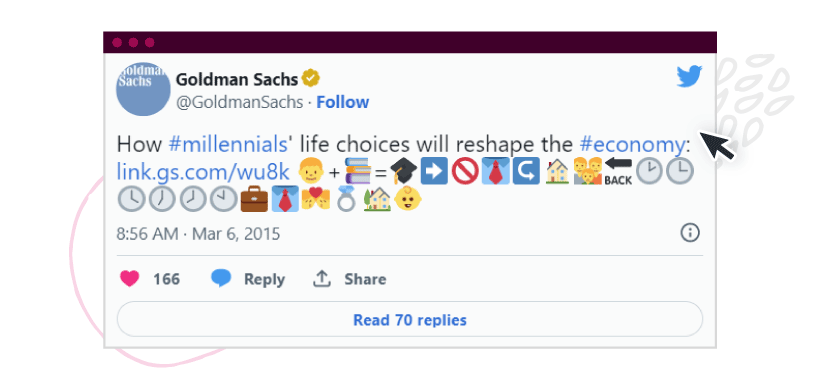Open the #millennials hashtag
The width and height of the screenshot is (820, 379).
point(228,144)
